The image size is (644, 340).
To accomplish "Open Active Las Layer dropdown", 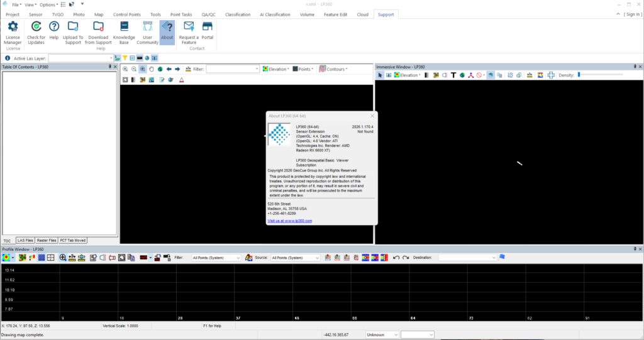I will coord(111,58).
